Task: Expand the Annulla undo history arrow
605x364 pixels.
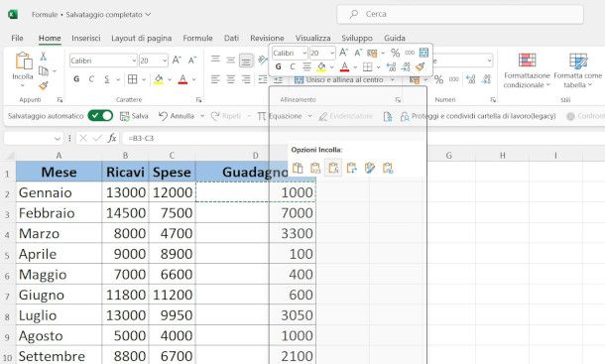Action: pyautogui.click(x=201, y=116)
